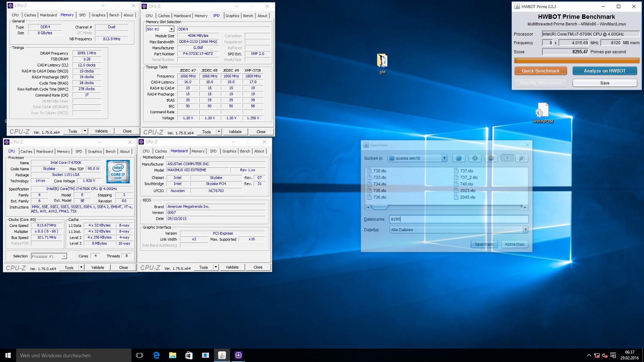This screenshot has width=644, height=362.
Task: Select the 2045.xtu file
Action: point(465,197)
